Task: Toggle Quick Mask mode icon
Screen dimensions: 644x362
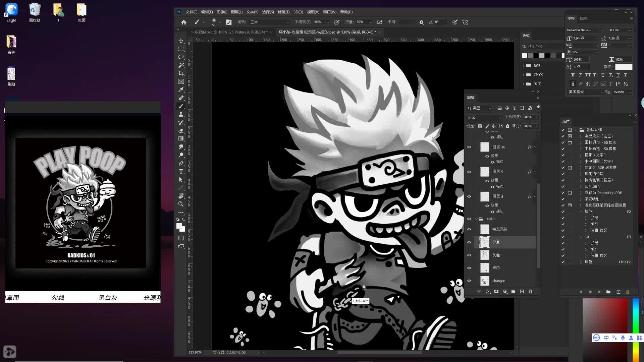Action: [181, 238]
